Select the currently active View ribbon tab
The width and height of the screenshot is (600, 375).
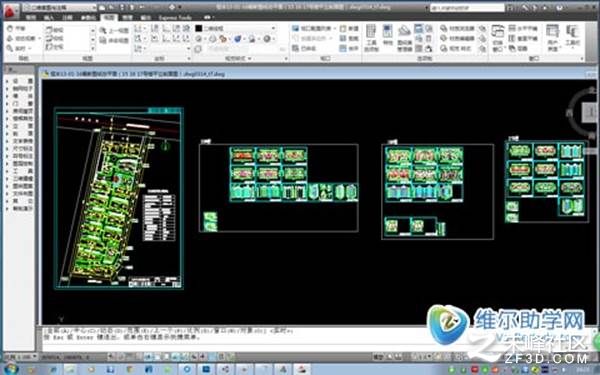(109, 18)
